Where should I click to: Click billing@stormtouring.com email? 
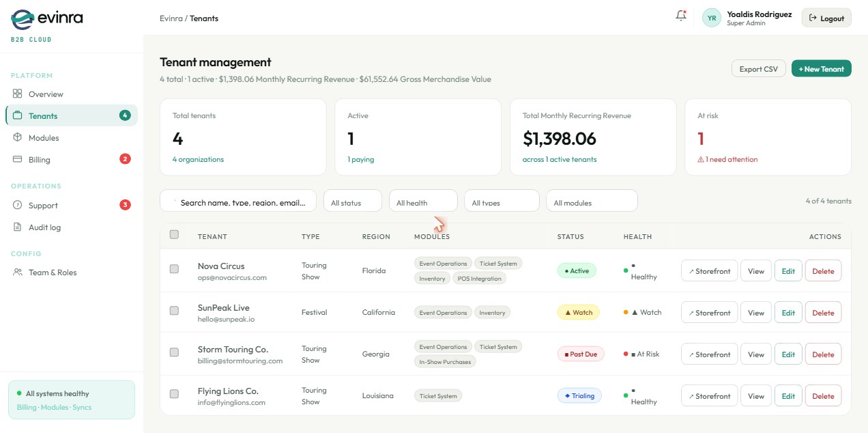point(240,361)
